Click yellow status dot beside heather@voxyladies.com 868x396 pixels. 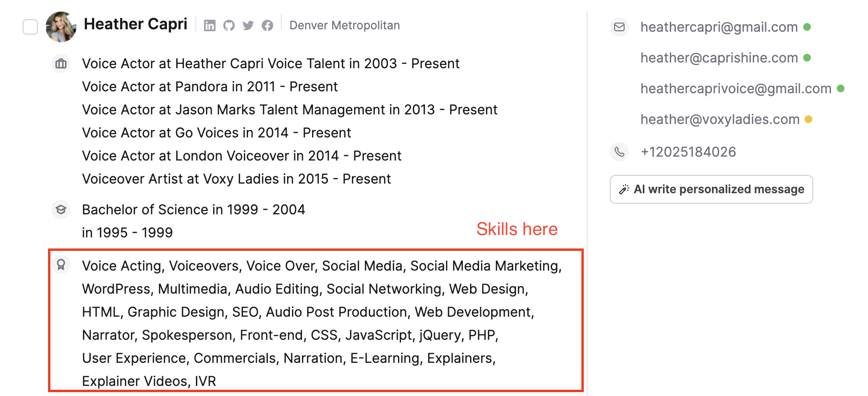tap(808, 119)
